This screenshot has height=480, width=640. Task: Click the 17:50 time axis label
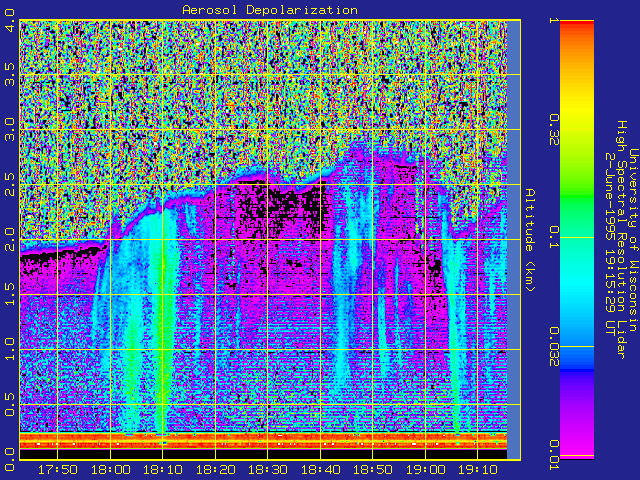[58, 470]
